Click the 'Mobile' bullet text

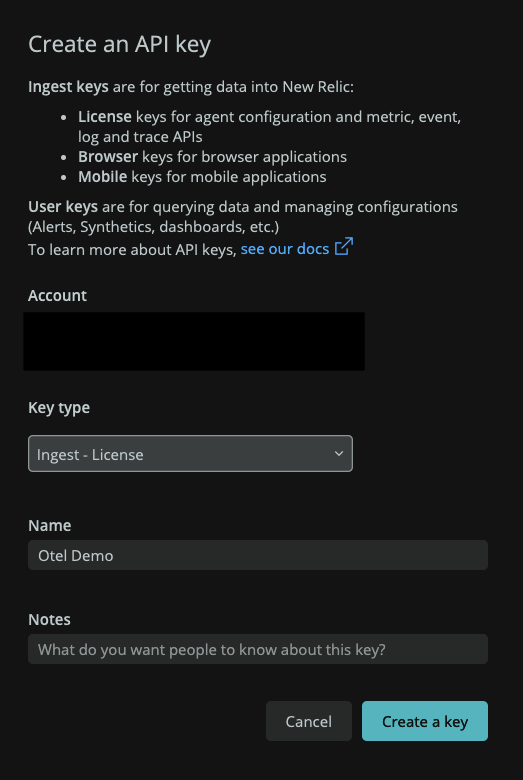point(103,177)
